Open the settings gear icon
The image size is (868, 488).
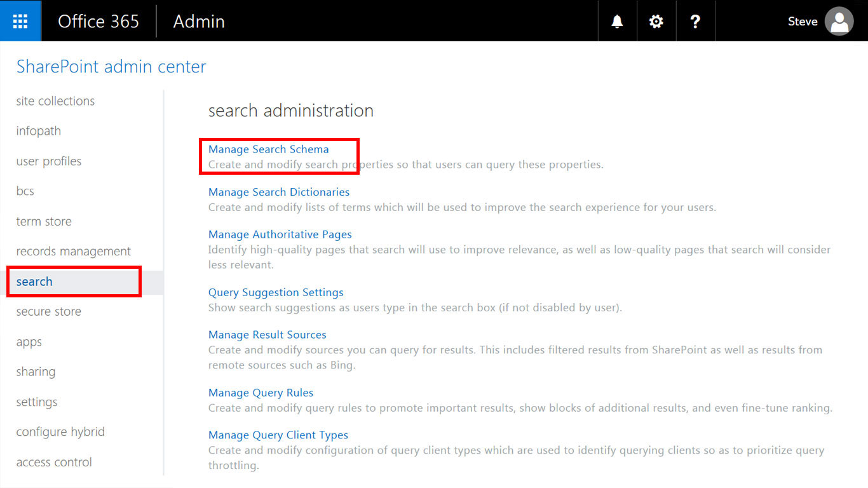click(x=656, y=21)
